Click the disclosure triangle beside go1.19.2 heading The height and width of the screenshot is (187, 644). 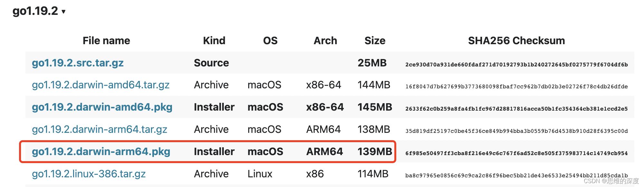pyautogui.click(x=63, y=12)
